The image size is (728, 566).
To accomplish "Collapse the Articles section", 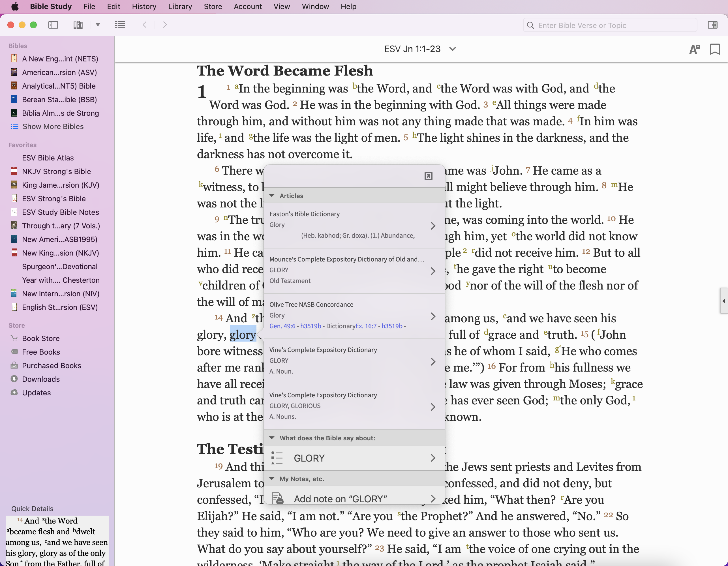I will click(x=272, y=196).
